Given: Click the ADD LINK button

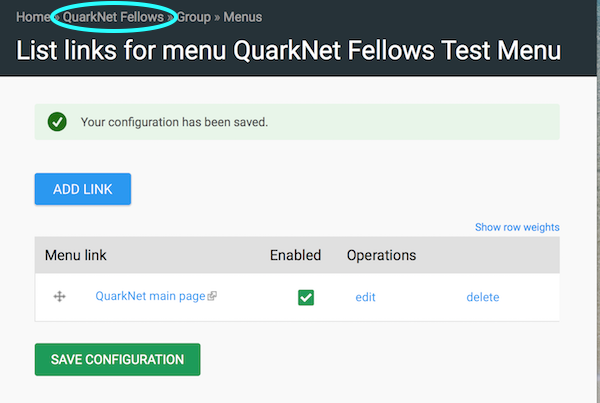Looking at the screenshot, I should [x=83, y=189].
